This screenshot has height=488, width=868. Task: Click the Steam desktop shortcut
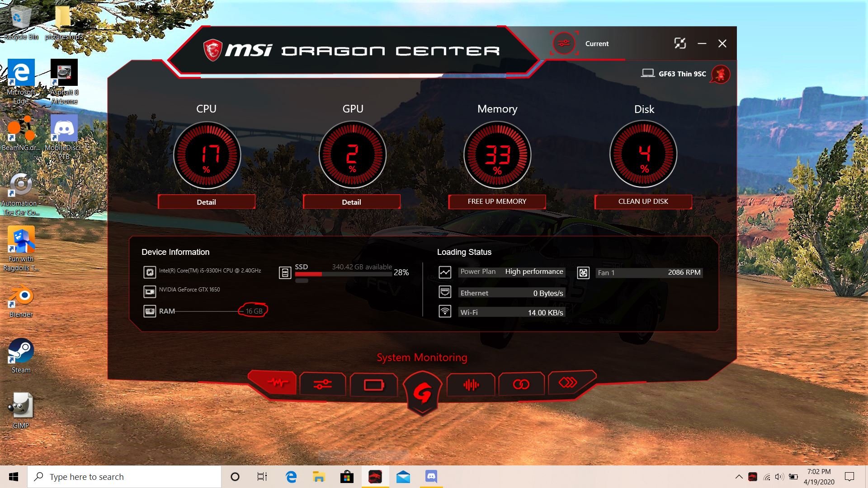pos(21,356)
